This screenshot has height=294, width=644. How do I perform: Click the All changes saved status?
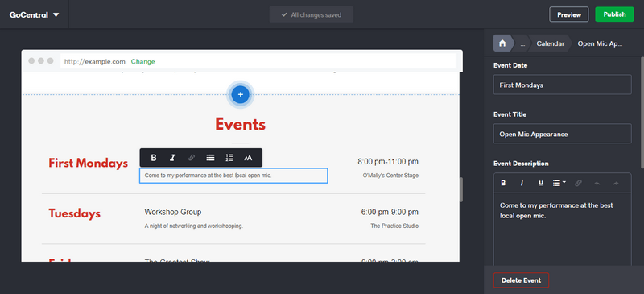click(312, 14)
